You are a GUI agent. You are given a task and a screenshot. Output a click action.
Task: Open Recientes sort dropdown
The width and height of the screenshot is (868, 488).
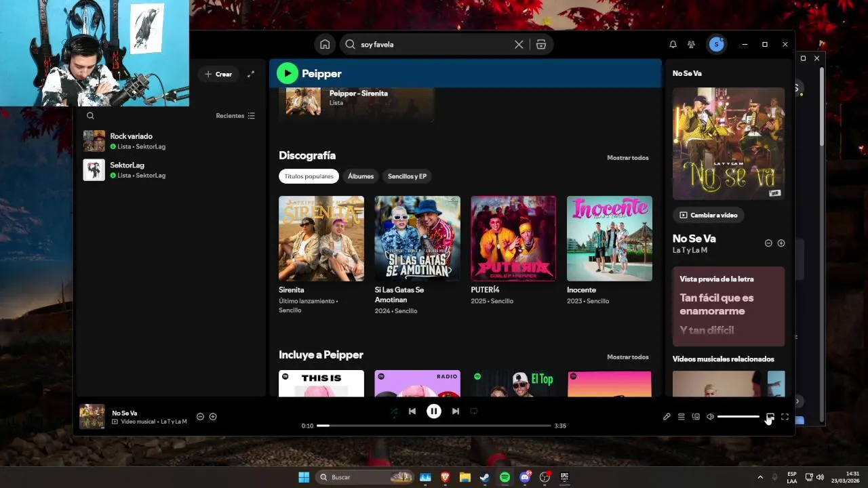point(235,116)
